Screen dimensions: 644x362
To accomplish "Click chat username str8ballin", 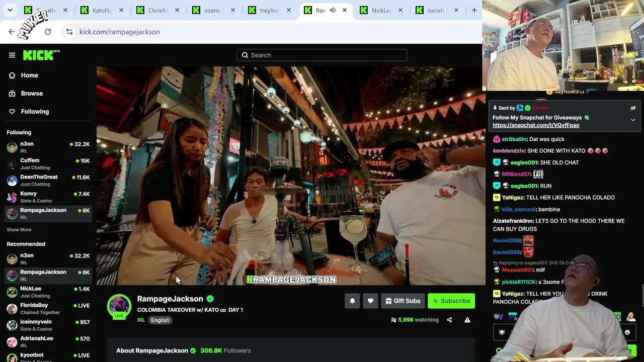I will [514, 139].
